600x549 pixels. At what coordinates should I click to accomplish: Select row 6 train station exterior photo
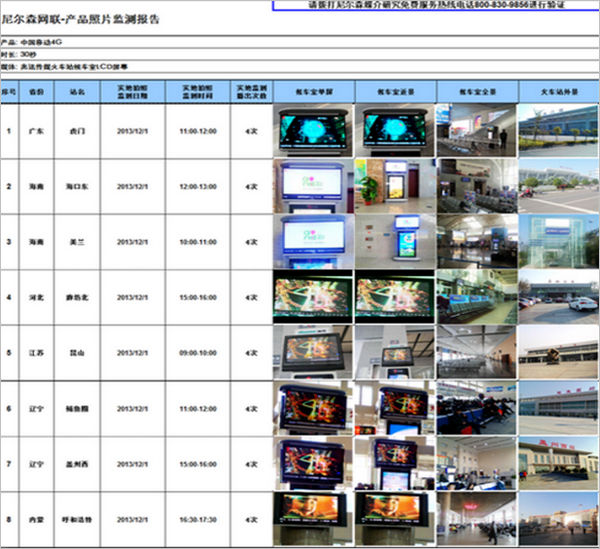point(558,409)
